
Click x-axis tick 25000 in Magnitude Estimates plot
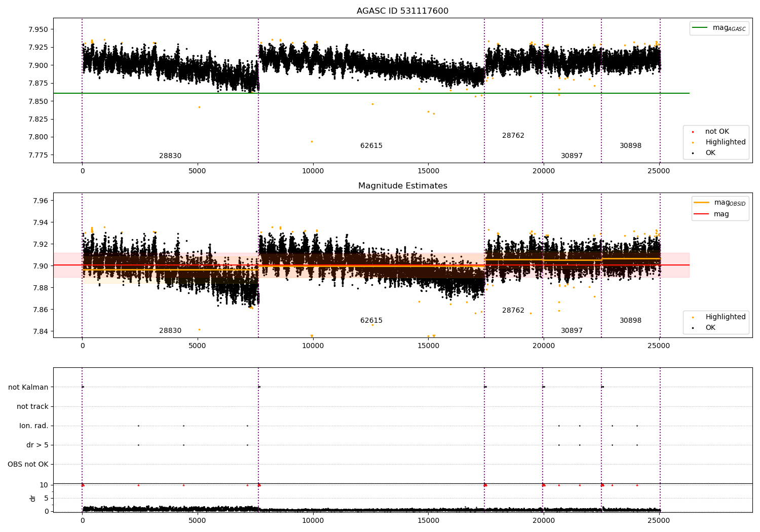659,346
